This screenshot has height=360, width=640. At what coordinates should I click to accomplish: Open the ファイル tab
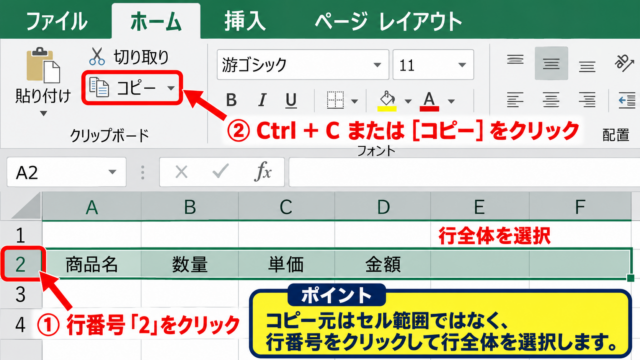pyautogui.click(x=56, y=21)
